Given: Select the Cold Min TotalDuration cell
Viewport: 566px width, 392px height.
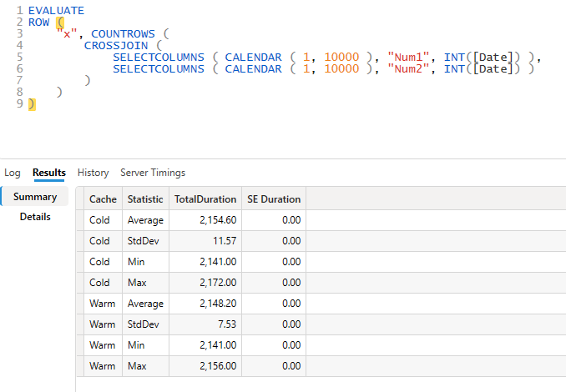Looking at the screenshot, I should tap(205, 262).
